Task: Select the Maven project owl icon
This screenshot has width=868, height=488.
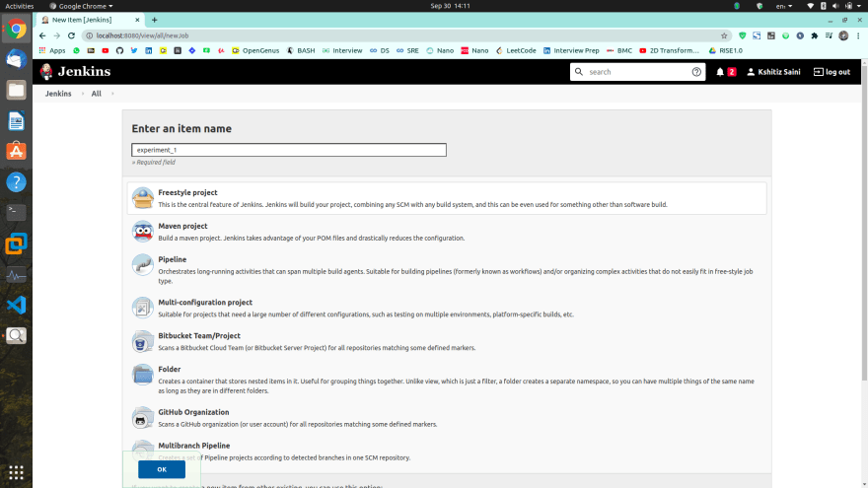Action: click(143, 232)
